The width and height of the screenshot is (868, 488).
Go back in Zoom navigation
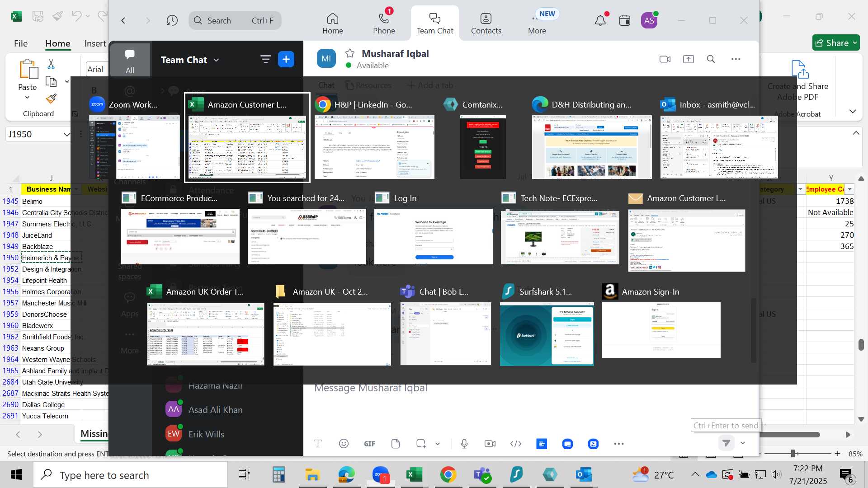click(123, 20)
